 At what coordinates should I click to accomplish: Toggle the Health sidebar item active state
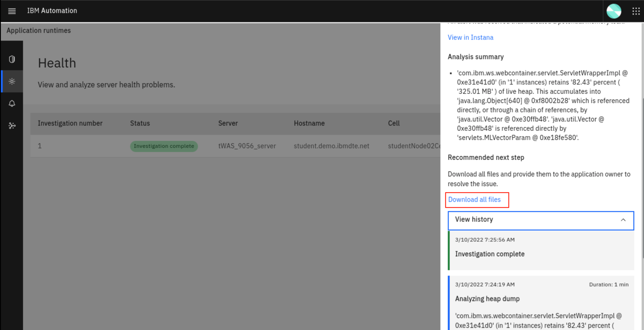pos(12,81)
